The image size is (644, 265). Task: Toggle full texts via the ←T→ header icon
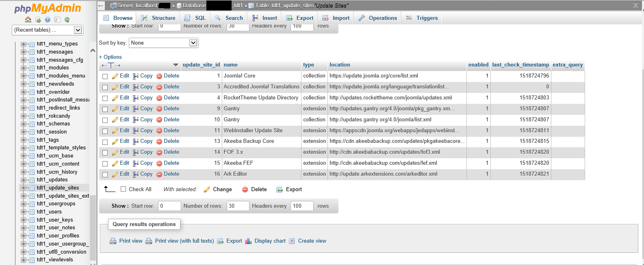pyautogui.click(x=111, y=65)
